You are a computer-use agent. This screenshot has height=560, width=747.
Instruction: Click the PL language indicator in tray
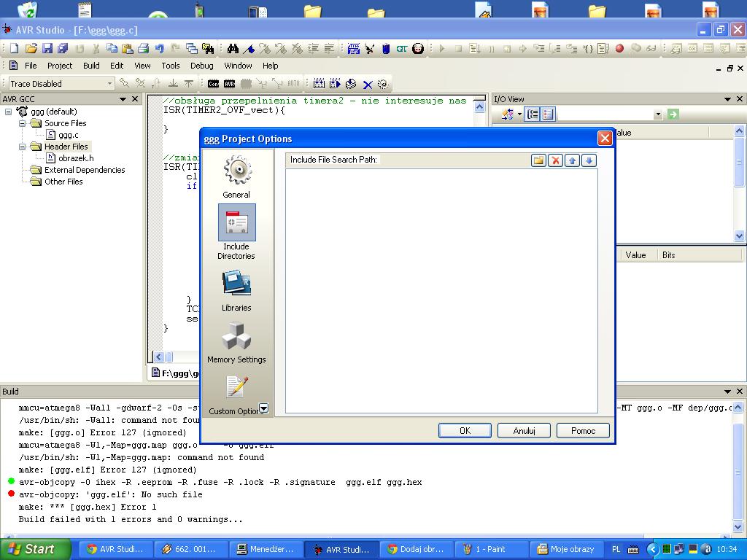click(x=616, y=549)
